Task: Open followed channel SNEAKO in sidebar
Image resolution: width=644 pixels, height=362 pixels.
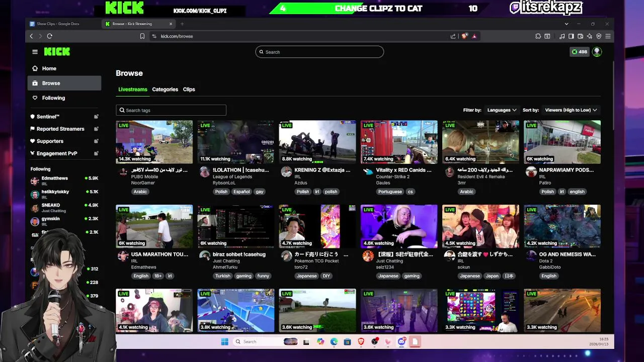Action: click(64, 208)
